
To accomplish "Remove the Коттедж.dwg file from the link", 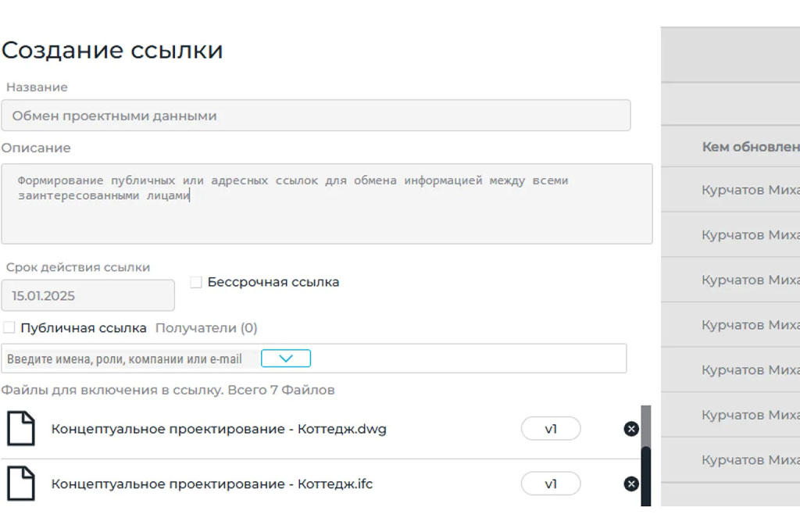I will pyautogui.click(x=631, y=429).
